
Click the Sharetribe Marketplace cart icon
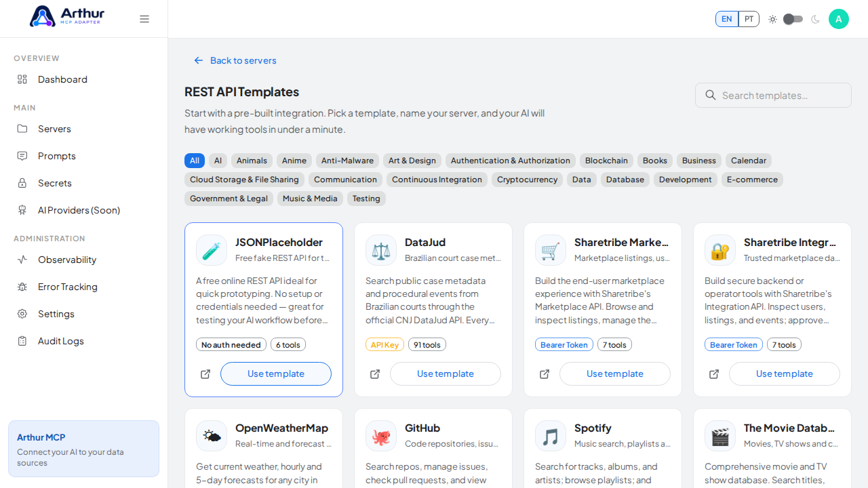tap(551, 250)
